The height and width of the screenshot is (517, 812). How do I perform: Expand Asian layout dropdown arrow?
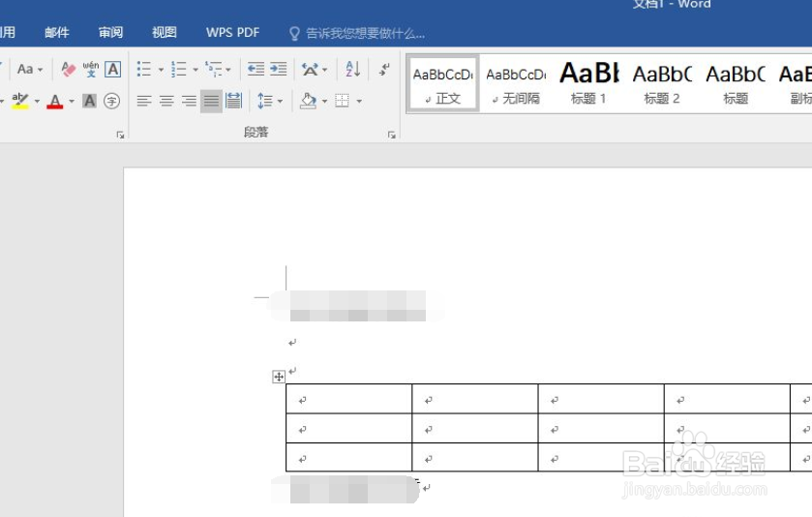(x=324, y=70)
